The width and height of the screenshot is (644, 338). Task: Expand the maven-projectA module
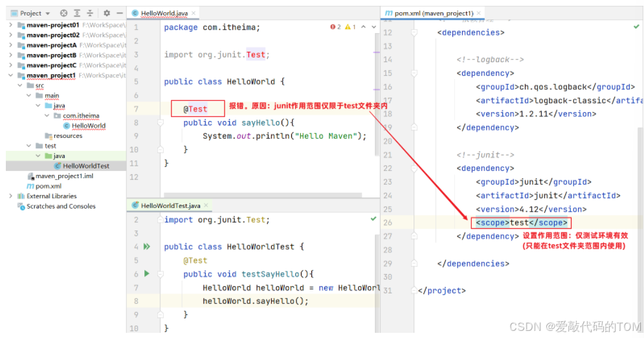click(10, 45)
